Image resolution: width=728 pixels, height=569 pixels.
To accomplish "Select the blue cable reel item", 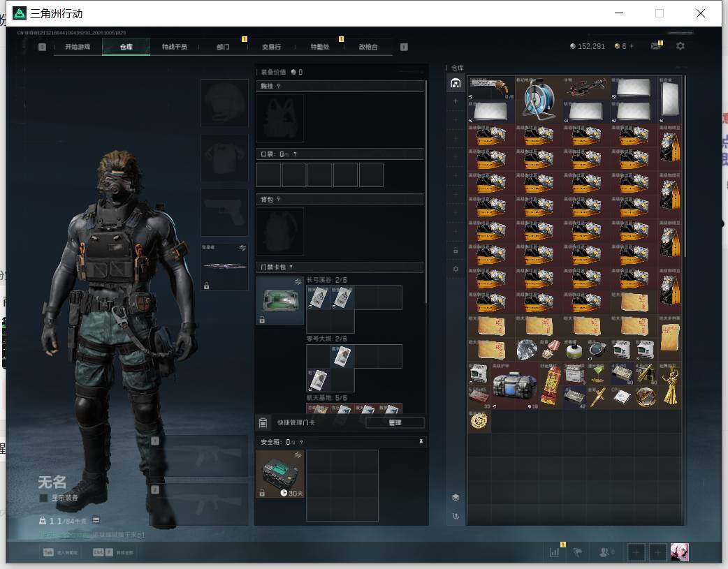I will pyautogui.click(x=539, y=99).
